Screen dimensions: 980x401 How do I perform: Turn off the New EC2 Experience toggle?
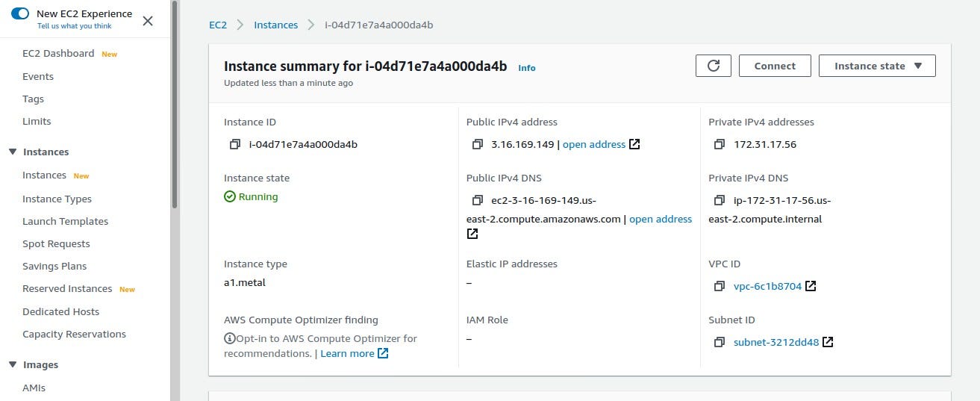point(20,13)
